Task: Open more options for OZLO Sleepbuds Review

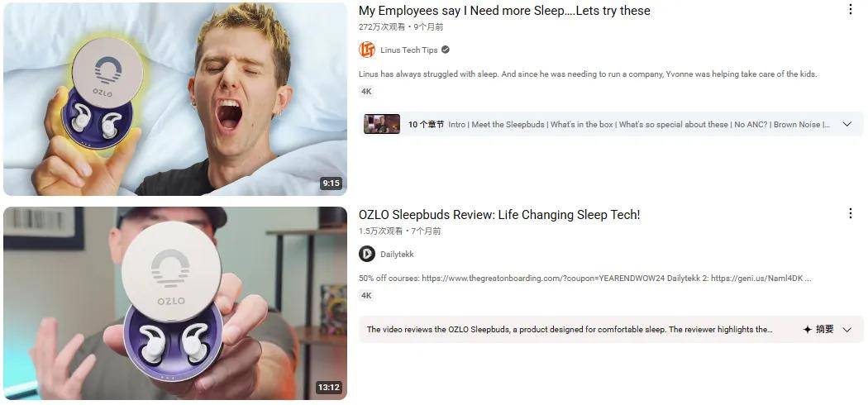Action: coord(851,213)
